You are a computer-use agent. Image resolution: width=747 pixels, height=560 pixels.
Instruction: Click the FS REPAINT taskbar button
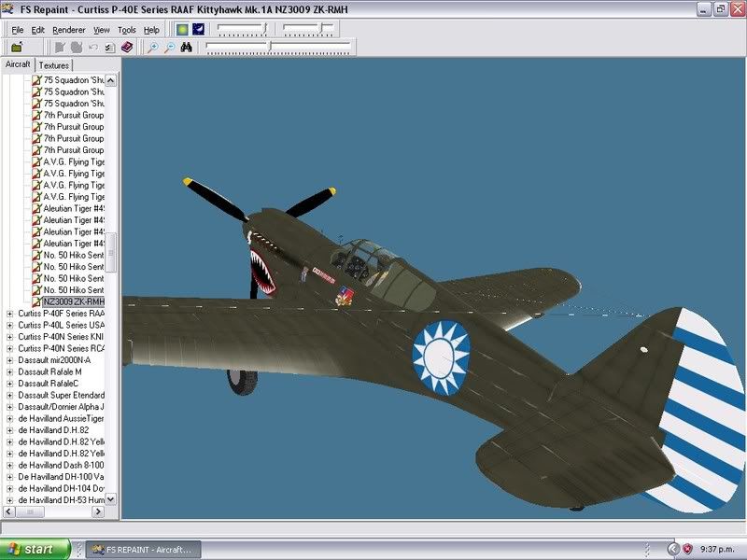pyautogui.click(x=143, y=549)
